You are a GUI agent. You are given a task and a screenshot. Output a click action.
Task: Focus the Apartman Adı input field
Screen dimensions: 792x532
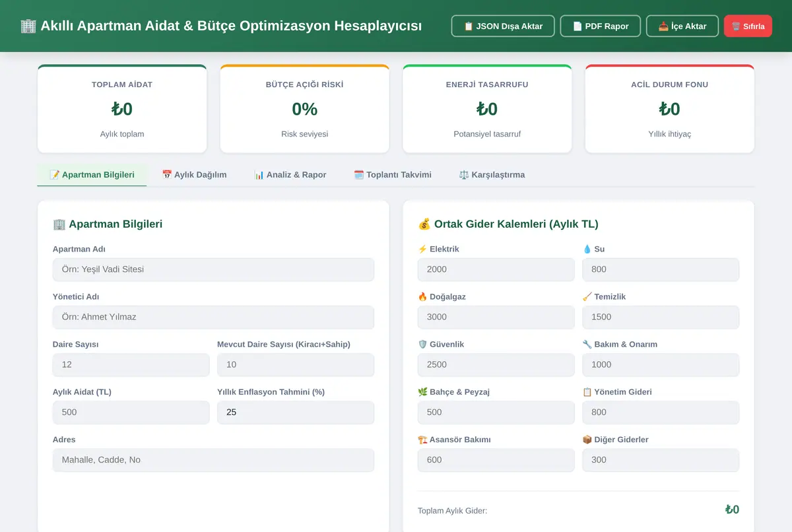coord(213,269)
